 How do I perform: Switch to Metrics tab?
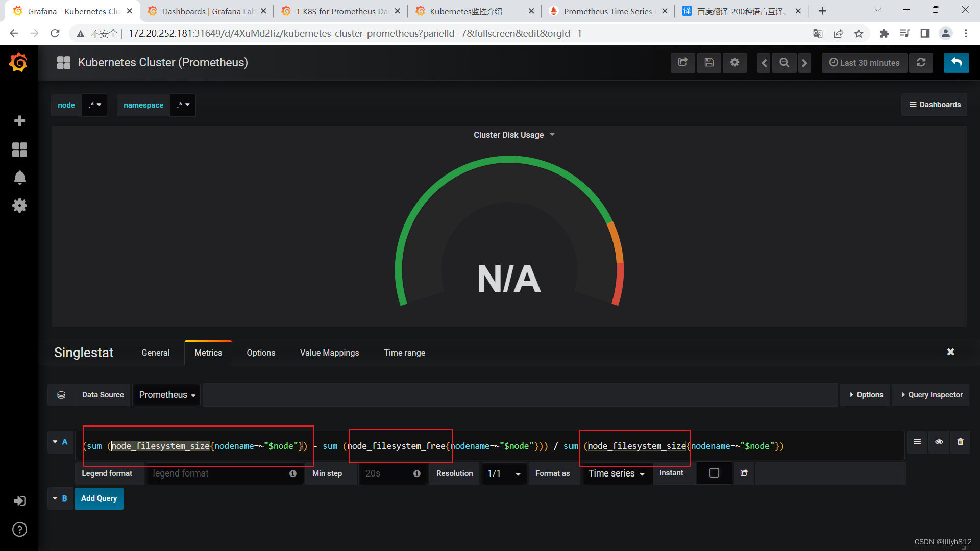click(208, 353)
